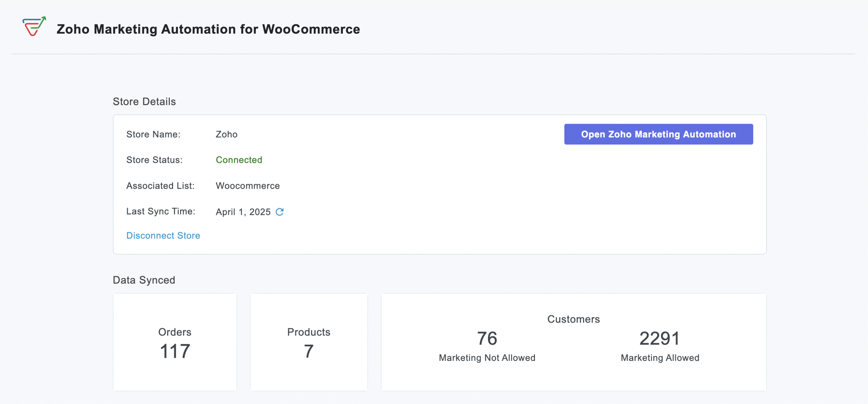Click the Marketing Allowed label

click(x=659, y=357)
